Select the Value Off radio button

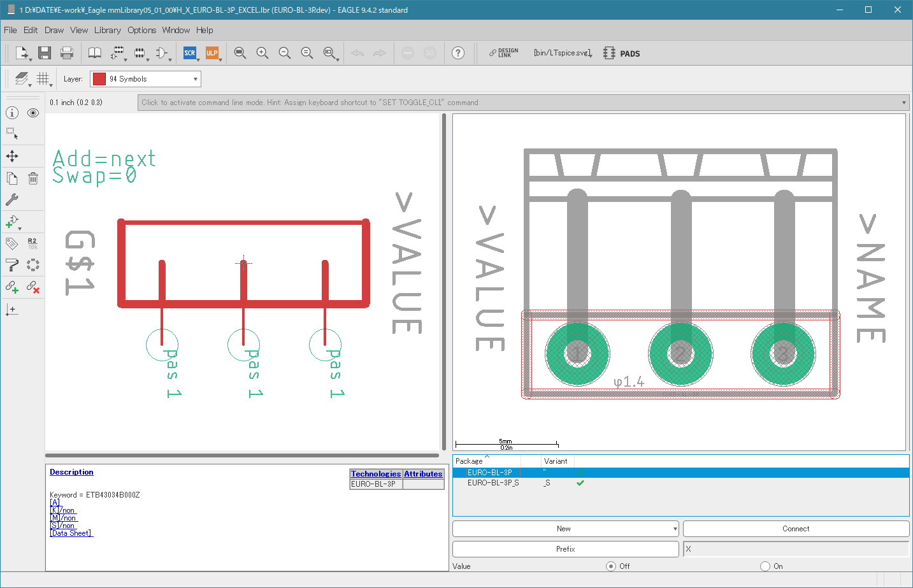click(x=611, y=566)
